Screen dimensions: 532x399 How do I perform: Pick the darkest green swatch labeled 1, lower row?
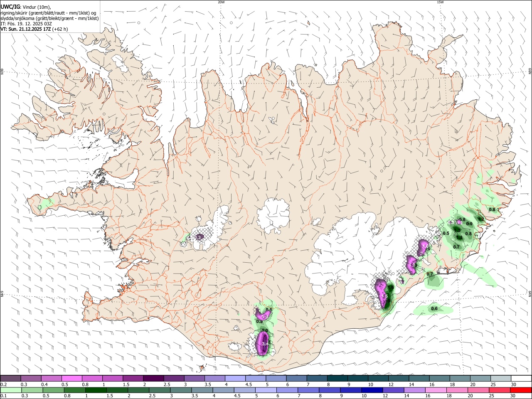(96, 390)
